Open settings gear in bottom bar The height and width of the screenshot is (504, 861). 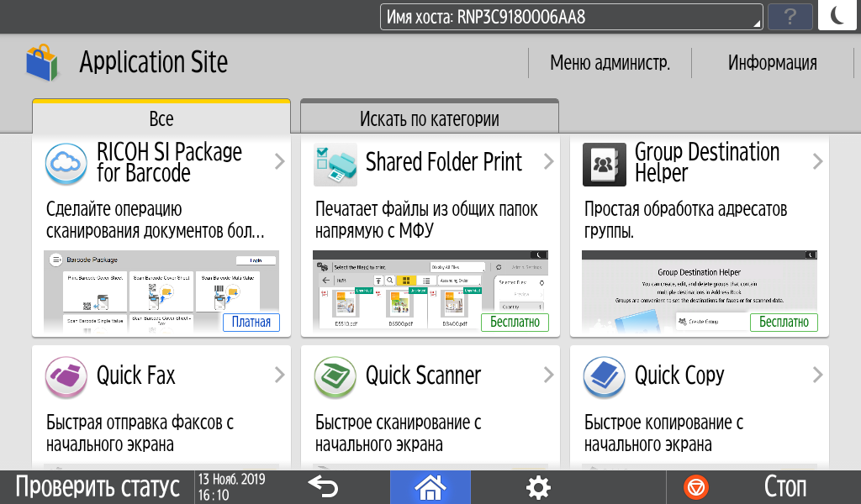(x=538, y=487)
